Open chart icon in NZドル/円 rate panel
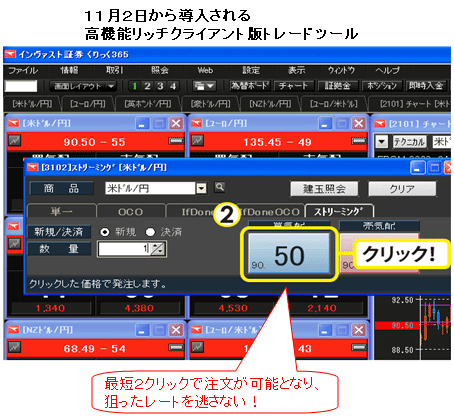The width and height of the screenshot is (454, 417). (x=14, y=347)
